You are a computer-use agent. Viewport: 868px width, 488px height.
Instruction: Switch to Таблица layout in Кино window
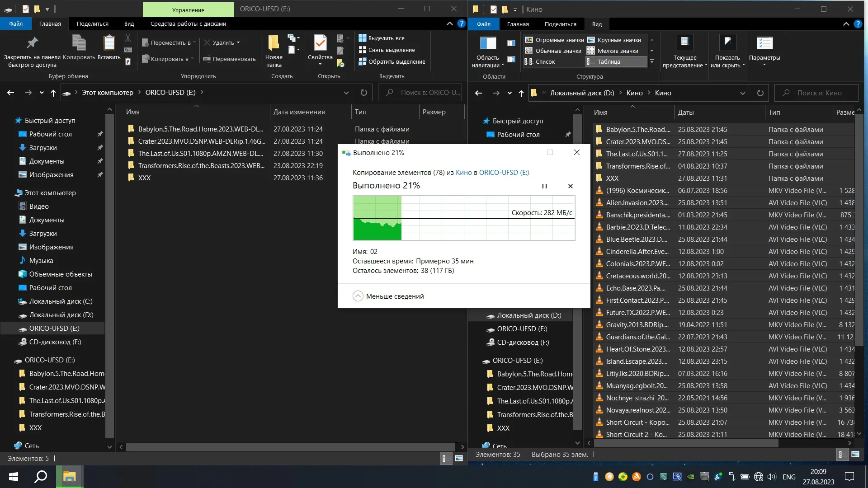(609, 61)
